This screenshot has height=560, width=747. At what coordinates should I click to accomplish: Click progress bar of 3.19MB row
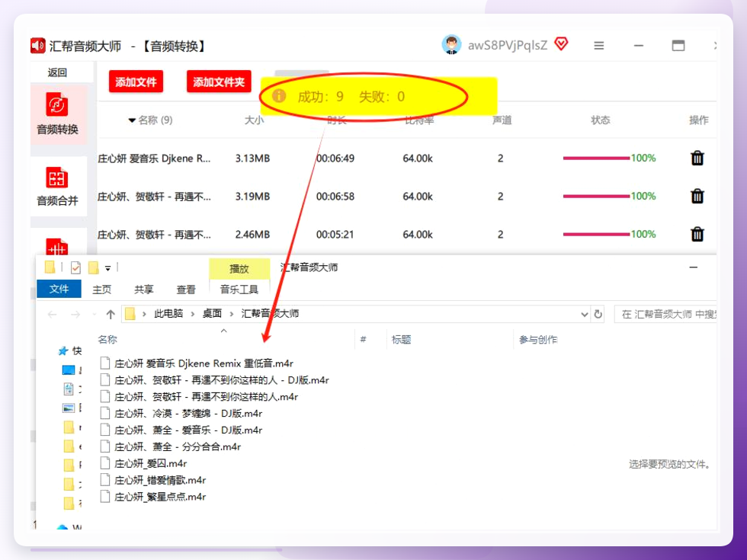[596, 197]
